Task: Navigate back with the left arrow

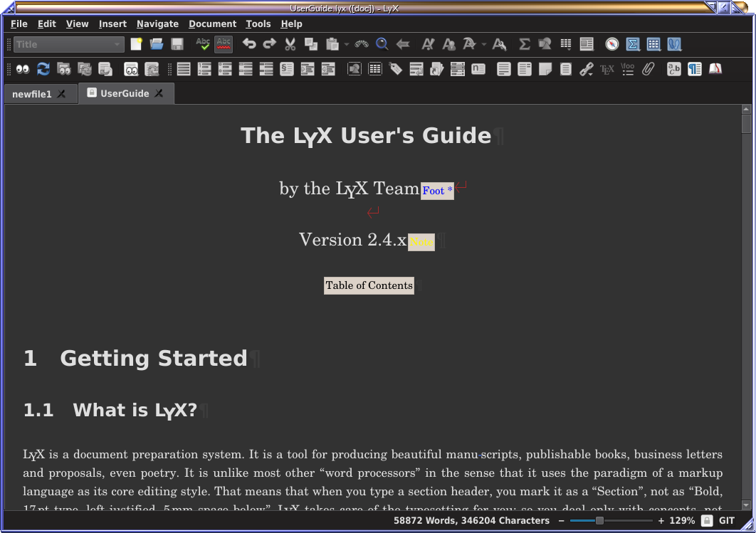Action: pos(403,44)
